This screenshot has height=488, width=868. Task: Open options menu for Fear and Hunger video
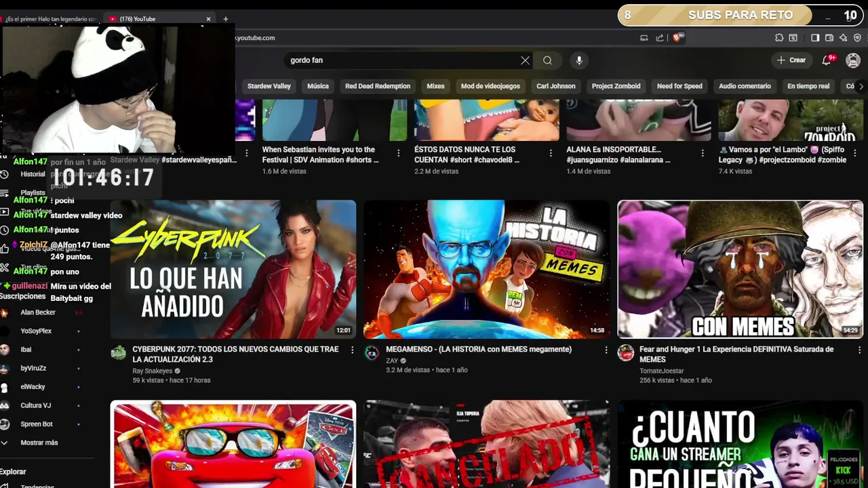[x=859, y=350]
